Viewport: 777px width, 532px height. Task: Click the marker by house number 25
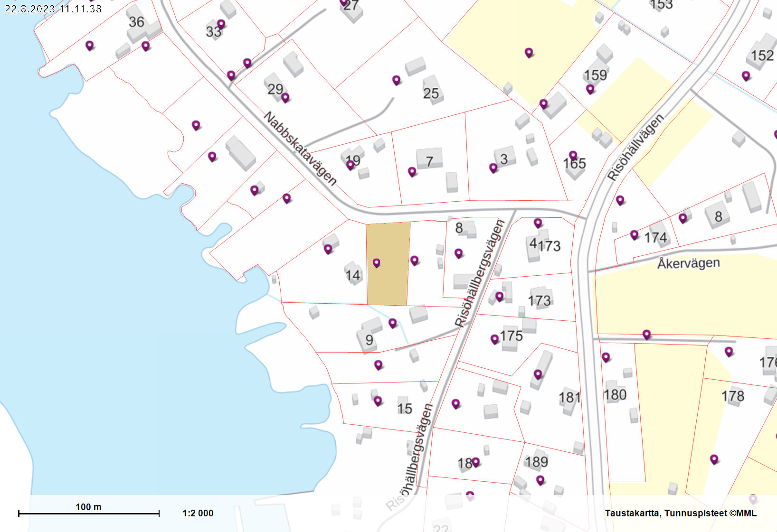(x=396, y=80)
